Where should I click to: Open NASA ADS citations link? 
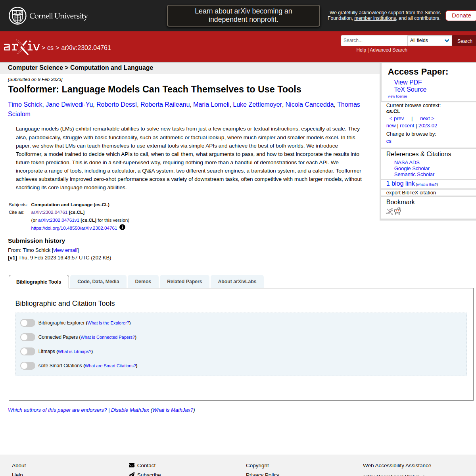pos(407,163)
